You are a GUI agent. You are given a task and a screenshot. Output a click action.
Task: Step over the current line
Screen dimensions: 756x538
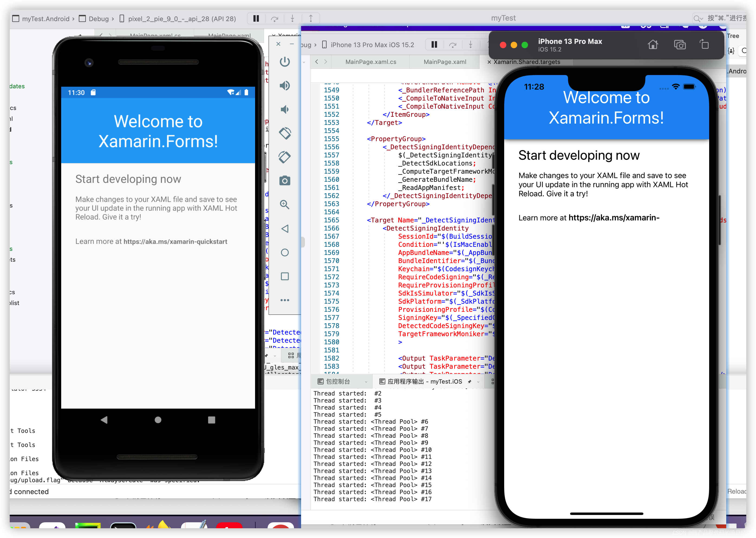275,18
